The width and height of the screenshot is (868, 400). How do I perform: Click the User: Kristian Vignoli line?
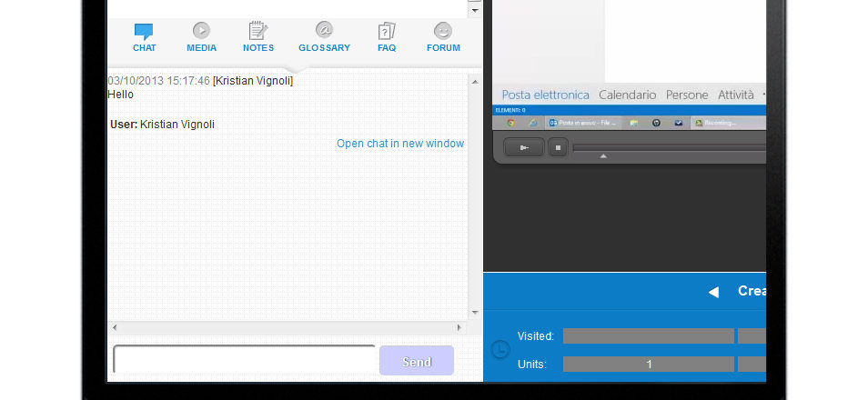162,125
